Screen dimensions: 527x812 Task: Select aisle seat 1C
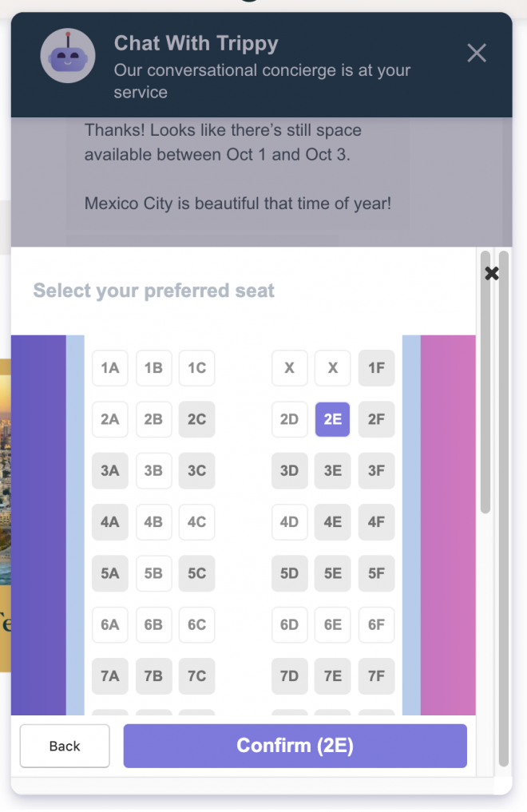click(196, 368)
